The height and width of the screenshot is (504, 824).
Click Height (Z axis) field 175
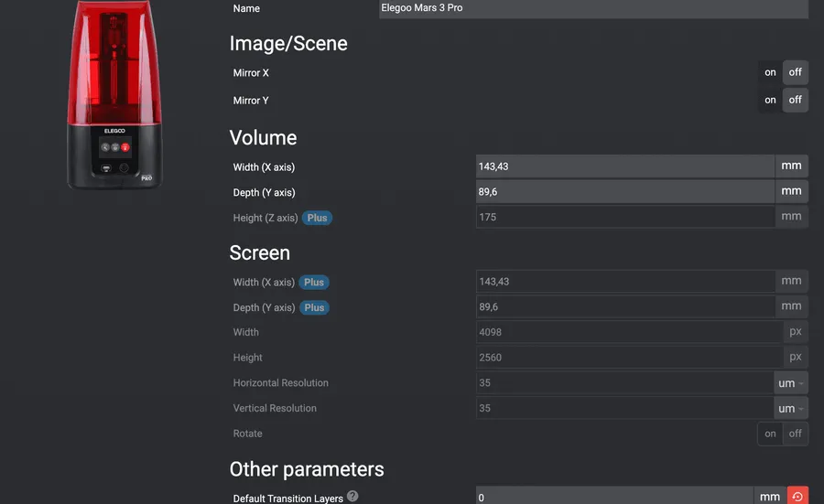pyautogui.click(x=624, y=217)
